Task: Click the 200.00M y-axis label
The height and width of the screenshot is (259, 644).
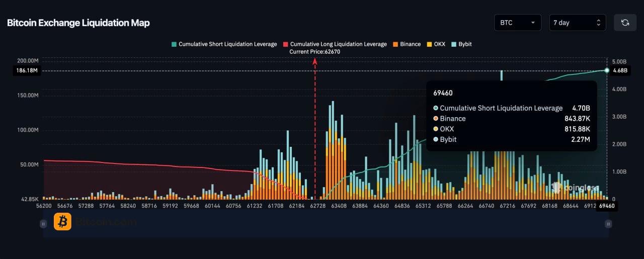Action: (x=28, y=60)
